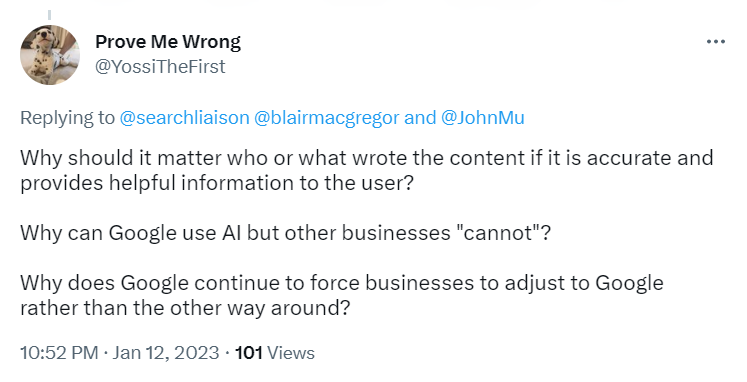Click the 10:52 PM timestamp
Image resolution: width=747 pixels, height=382 pixels.
(59, 353)
